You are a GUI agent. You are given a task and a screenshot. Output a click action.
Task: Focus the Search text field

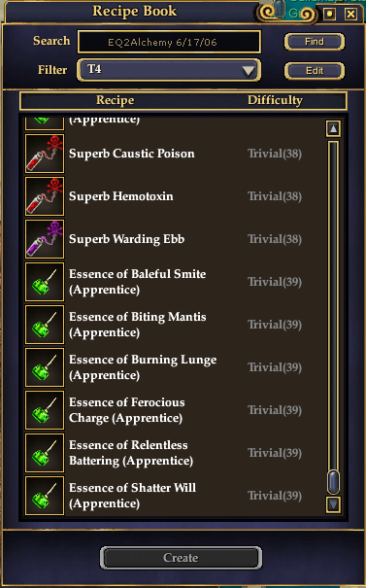(x=169, y=42)
